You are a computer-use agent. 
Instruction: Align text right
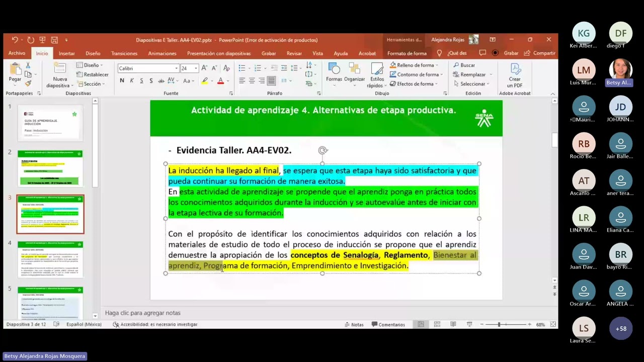click(x=262, y=80)
